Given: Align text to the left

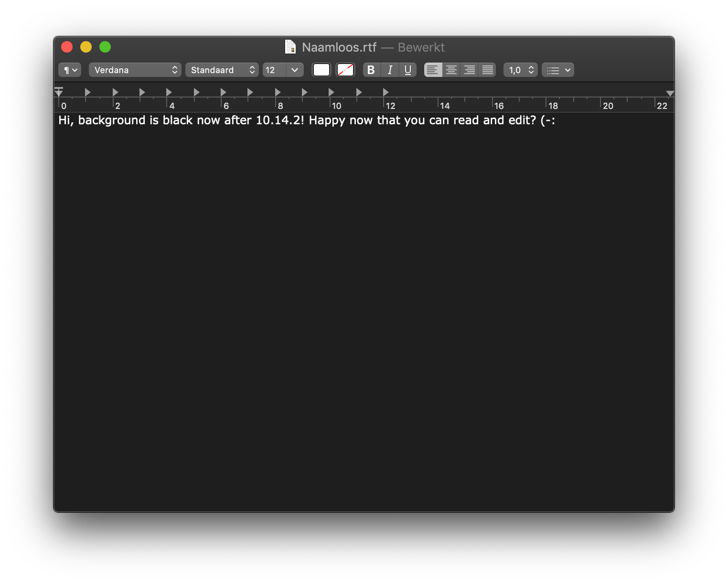Looking at the screenshot, I should click(x=433, y=70).
